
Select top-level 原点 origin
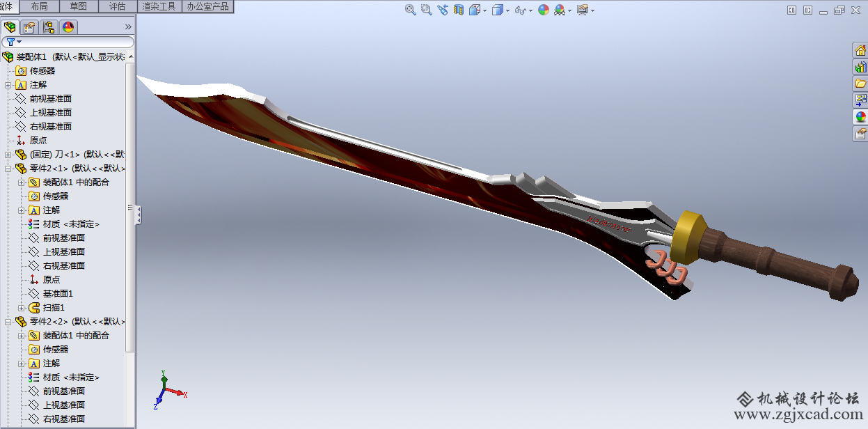click(x=31, y=141)
